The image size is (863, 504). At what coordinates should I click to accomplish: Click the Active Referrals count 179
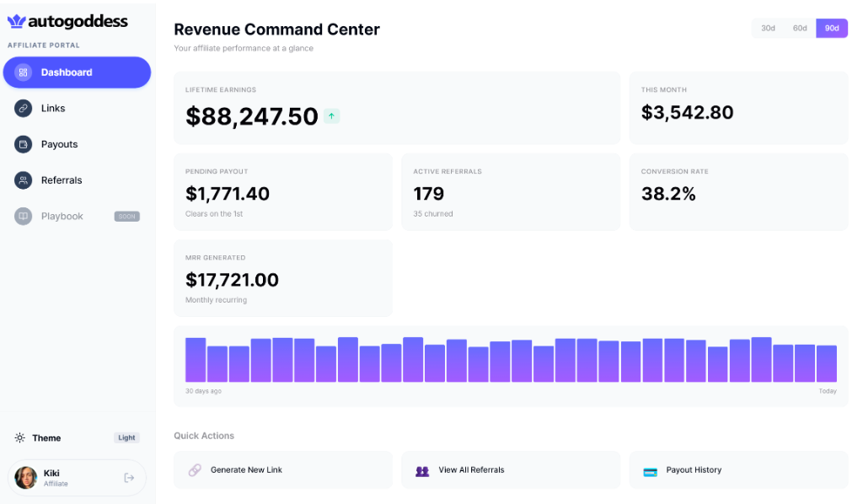pyautogui.click(x=429, y=194)
